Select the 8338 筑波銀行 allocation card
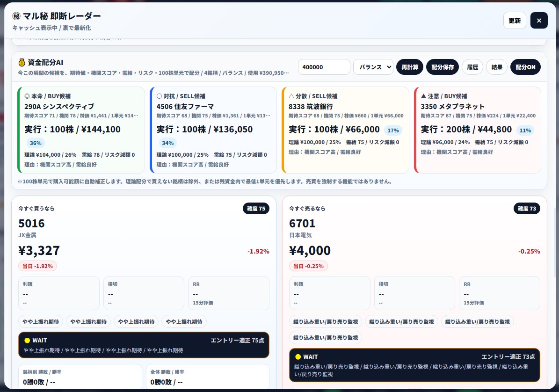Screen dimensions: 559x392 [x=345, y=130]
